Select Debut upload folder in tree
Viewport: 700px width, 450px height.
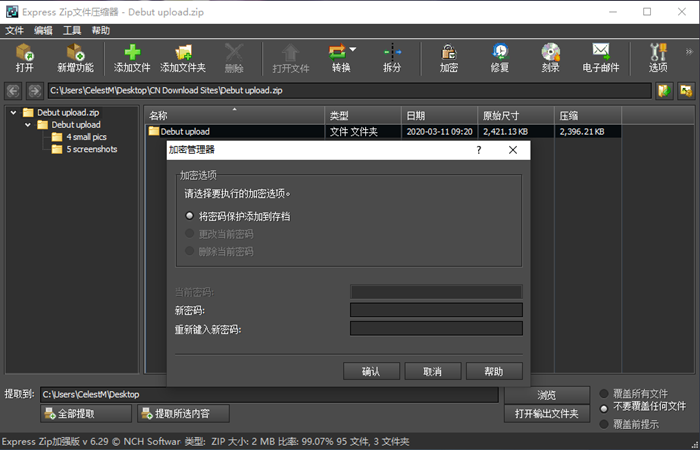point(75,125)
